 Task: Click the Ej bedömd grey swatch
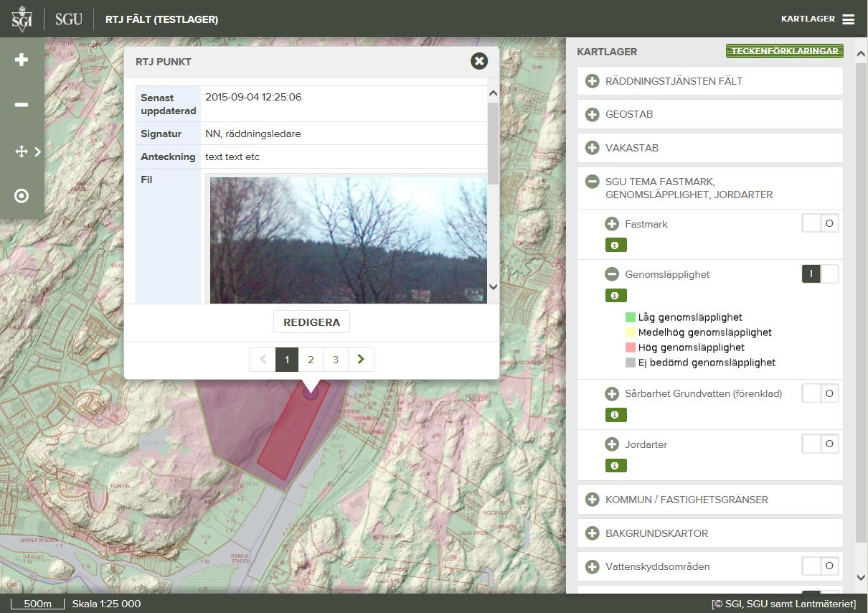click(x=631, y=362)
